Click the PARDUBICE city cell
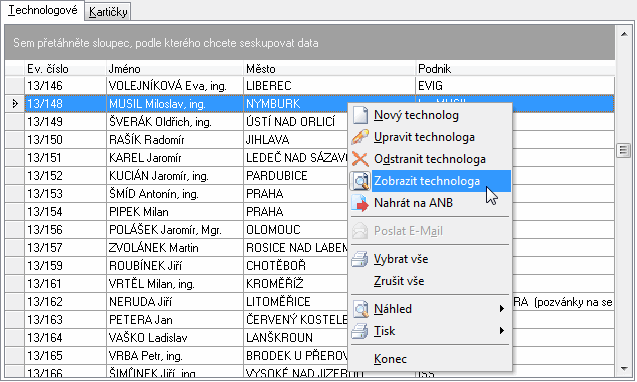The image size is (637, 382). pyautogui.click(x=296, y=176)
